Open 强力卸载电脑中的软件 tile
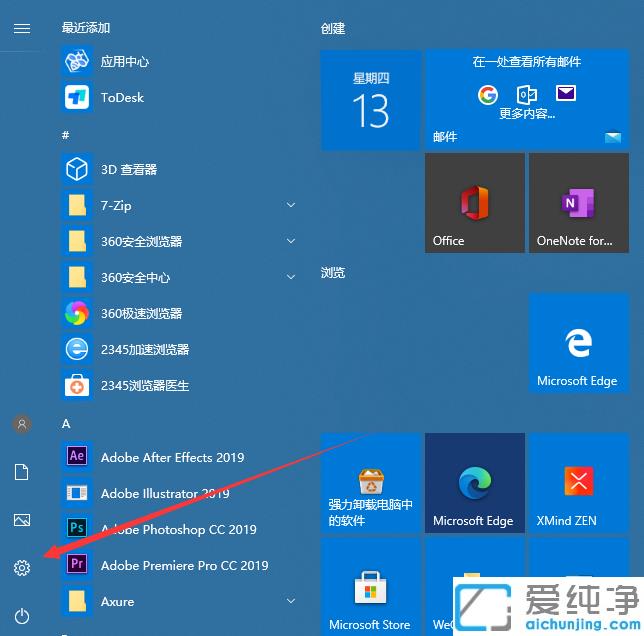This screenshot has height=636, width=644. pyautogui.click(x=371, y=483)
